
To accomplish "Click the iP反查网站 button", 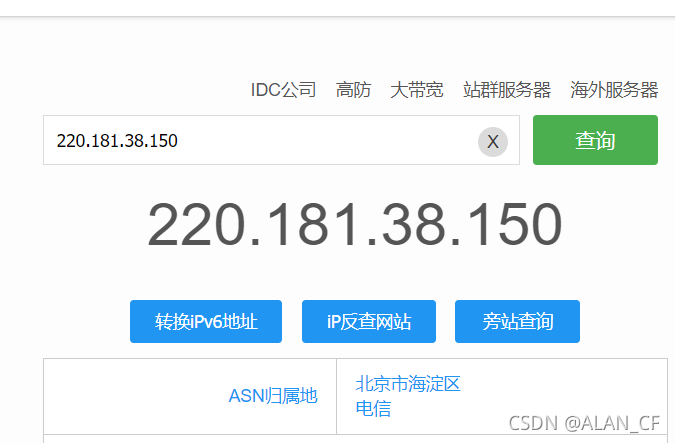I will pyautogui.click(x=369, y=322).
